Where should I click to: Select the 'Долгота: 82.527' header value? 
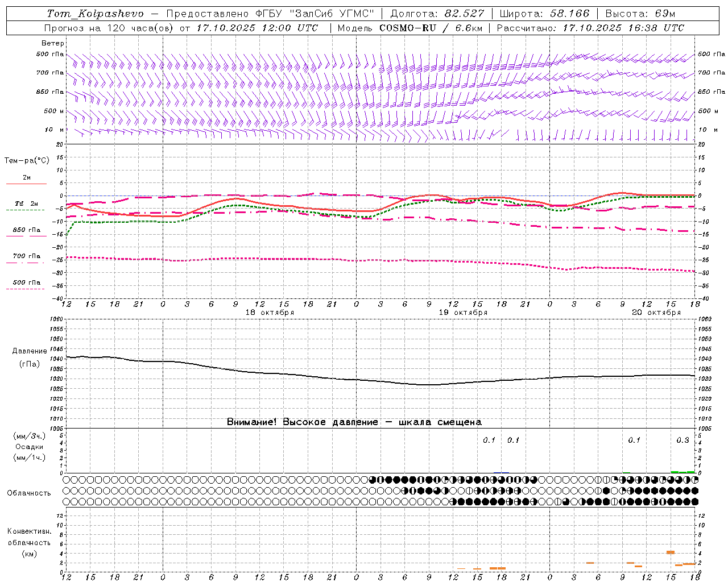click(x=437, y=14)
